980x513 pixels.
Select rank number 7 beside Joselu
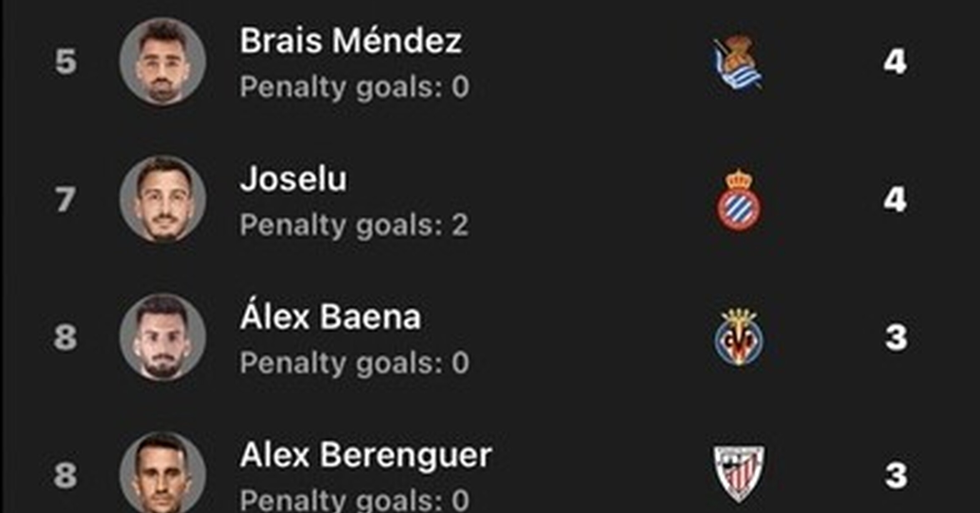[65, 199]
